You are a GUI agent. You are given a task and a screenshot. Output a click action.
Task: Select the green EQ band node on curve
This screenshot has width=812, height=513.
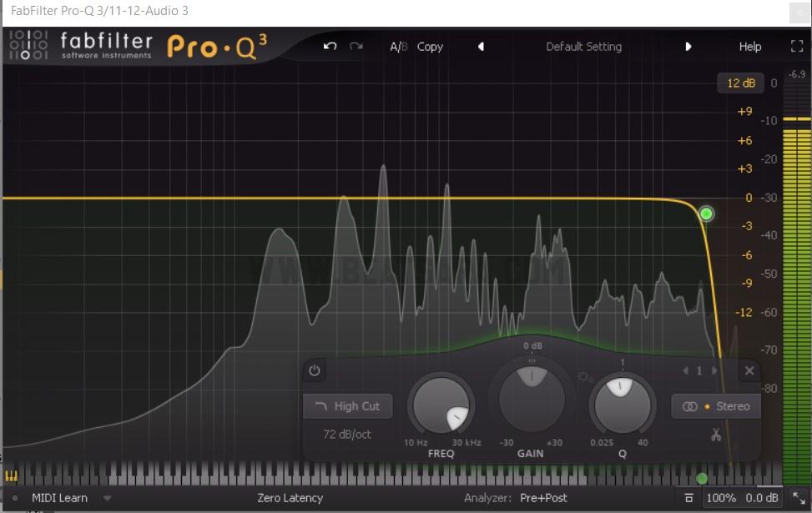706,214
